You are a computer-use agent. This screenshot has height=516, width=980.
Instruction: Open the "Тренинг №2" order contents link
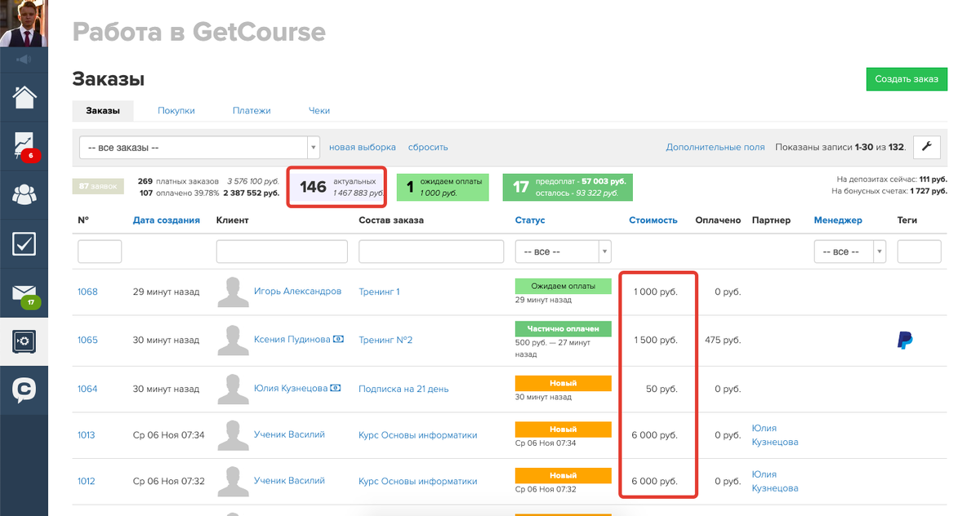click(385, 340)
